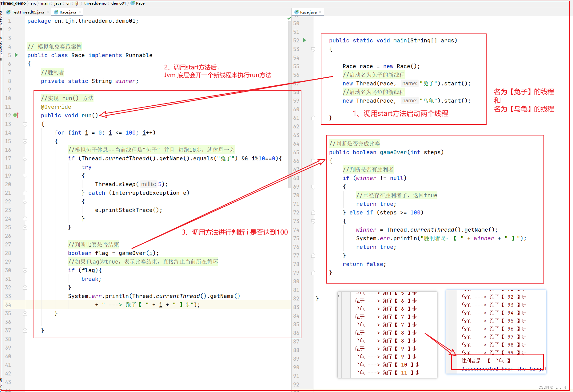
Task: Close the left pane Race.java tab
Action: (x=80, y=12)
